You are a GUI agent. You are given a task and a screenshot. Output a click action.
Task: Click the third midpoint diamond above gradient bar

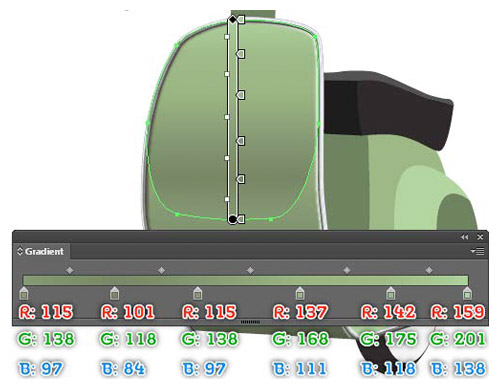[x=250, y=270]
